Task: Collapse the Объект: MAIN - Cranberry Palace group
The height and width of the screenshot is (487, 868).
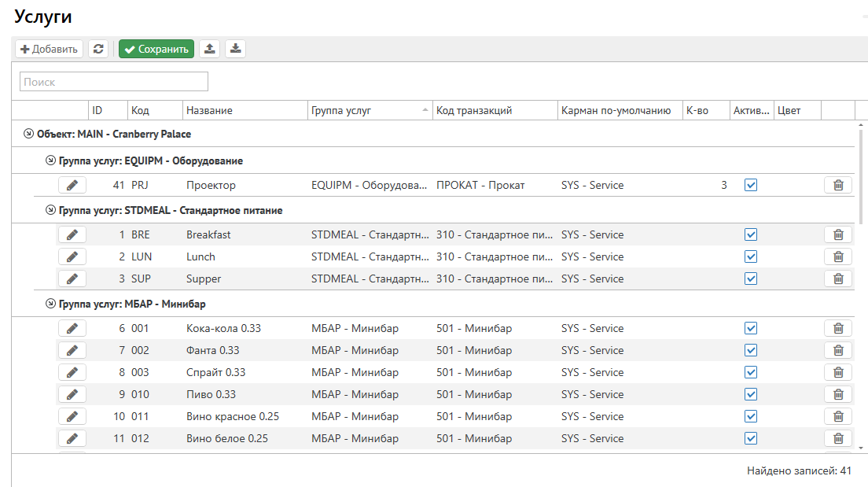Action: tap(29, 134)
